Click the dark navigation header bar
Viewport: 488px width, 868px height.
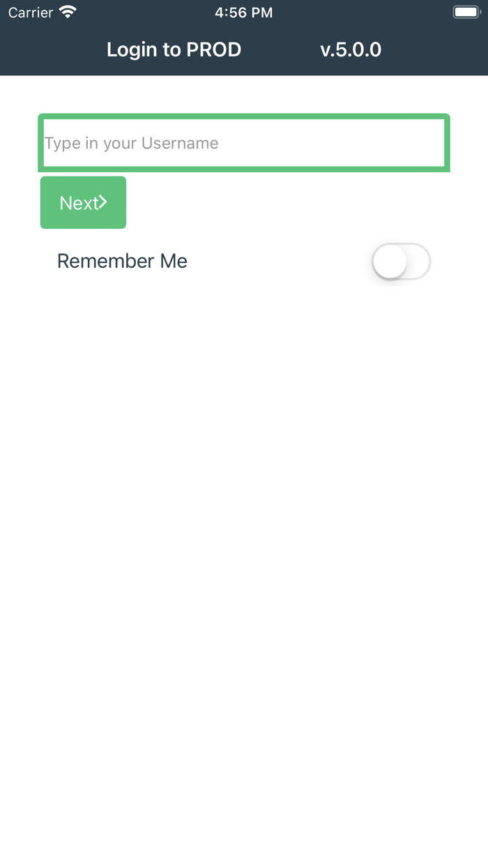(244, 49)
